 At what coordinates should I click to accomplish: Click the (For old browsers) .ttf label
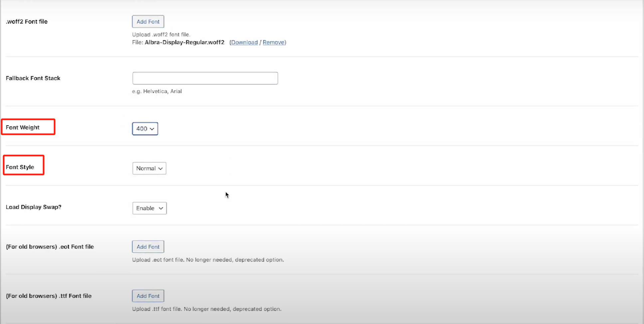(49, 296)
